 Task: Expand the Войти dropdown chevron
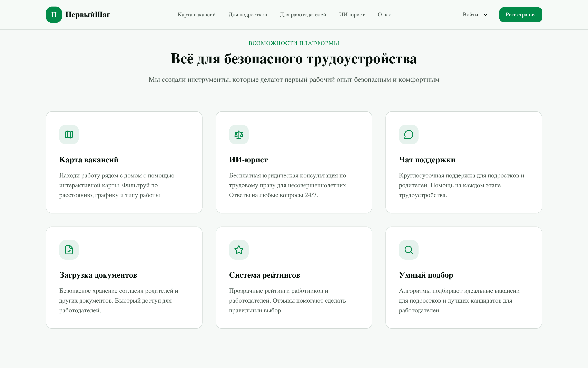pos(486,15)
